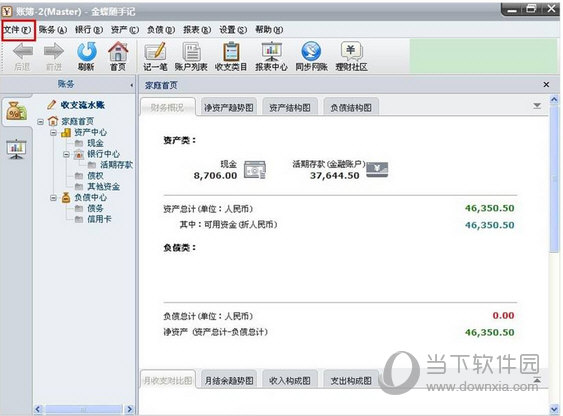Click the 负债总计 value 0.00
This screenshot has height=416, width=563.
[503, 315]
